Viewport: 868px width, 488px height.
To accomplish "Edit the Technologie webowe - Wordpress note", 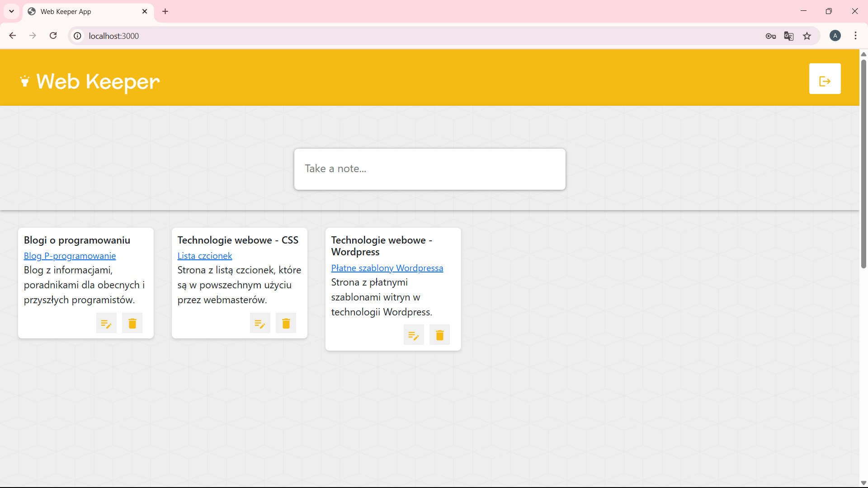I will pos(414,335).
